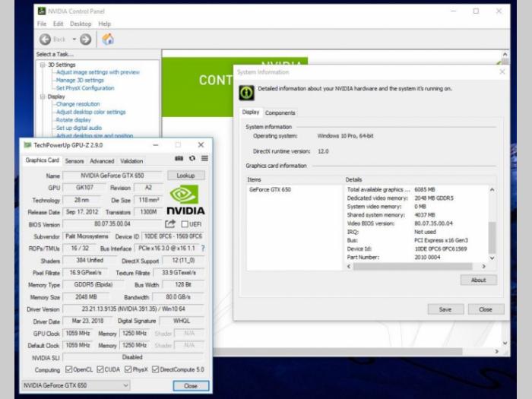Viewport: 532px width, 399px height.
Task: Select the Graphics Card tab in GPU-Z
Action: [42, 160]
